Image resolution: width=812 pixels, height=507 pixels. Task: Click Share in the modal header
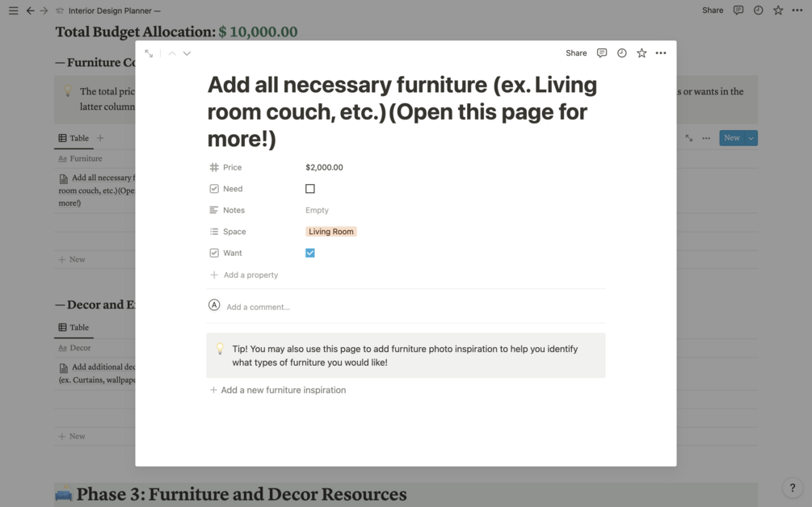coord(576,53)
